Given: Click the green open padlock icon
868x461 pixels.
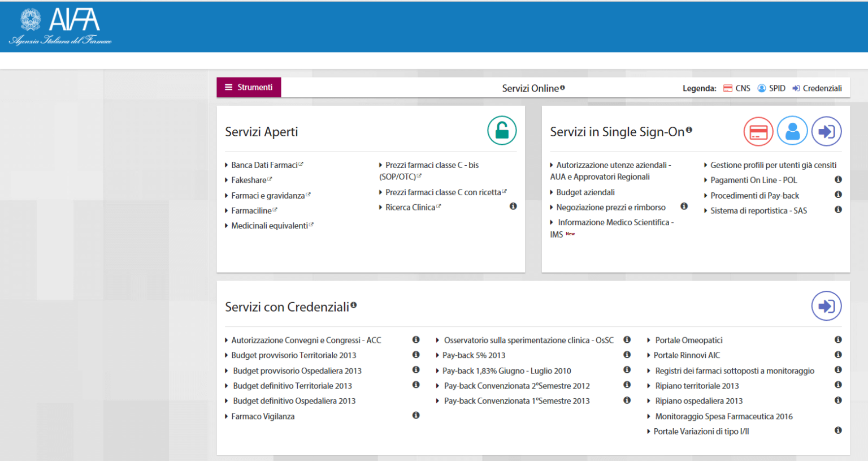Looking at the screenshot, I should click(x=502, y=131).
